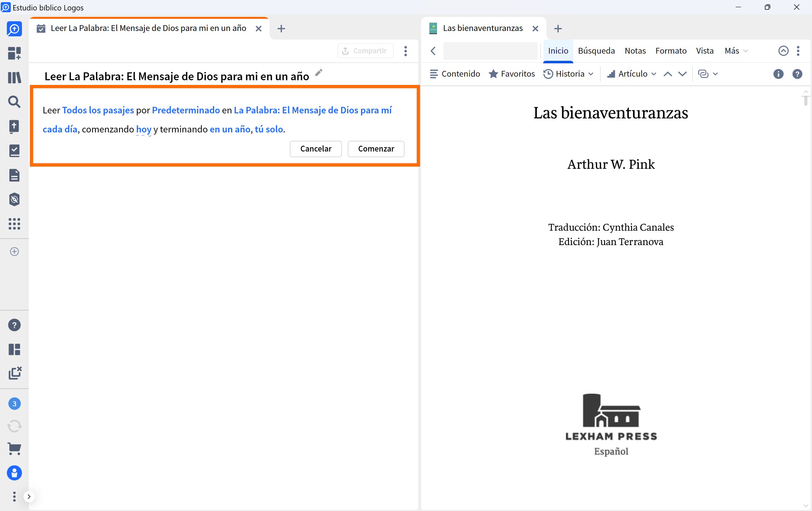Switch to the Notas tab
This screenshot has width=812, height=511.
coord(635,51)
